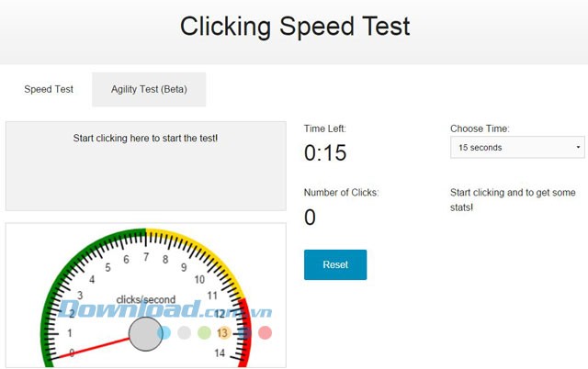Click the gray hub of the speedometer
This screenshot has height=369, width=588.
144,334
